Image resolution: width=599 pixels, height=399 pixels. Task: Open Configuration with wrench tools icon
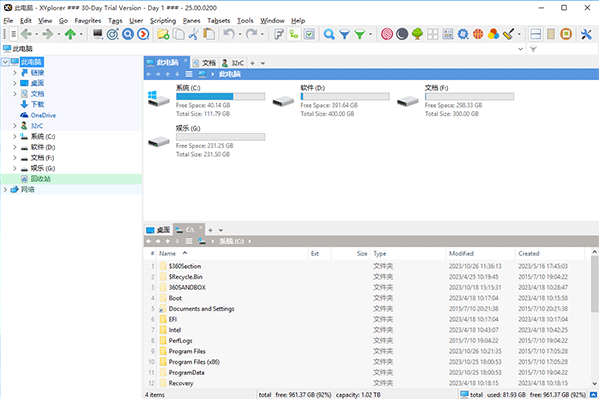click(586, 34)
